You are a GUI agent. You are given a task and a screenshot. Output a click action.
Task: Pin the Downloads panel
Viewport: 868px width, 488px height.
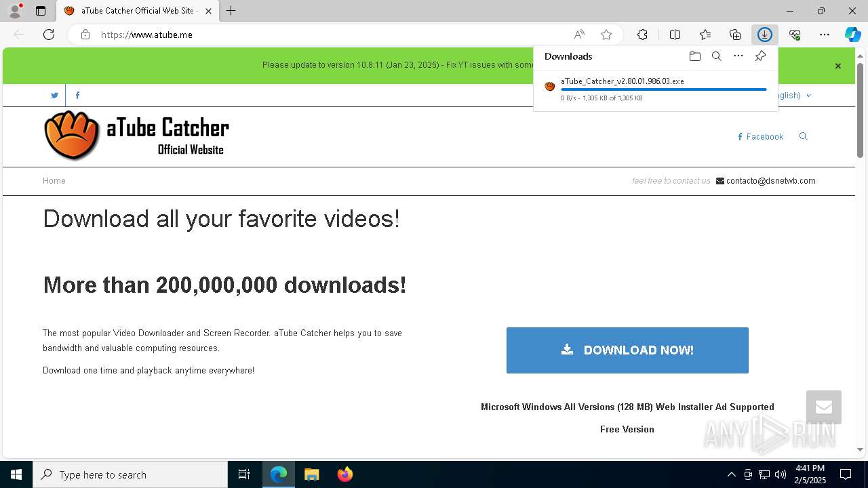click(760, 56)
